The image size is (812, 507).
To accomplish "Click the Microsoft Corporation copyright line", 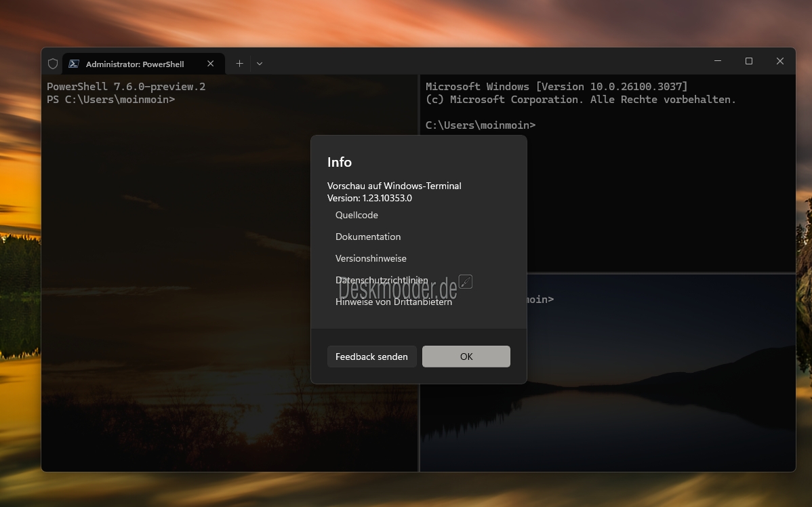I will point(580,100).
